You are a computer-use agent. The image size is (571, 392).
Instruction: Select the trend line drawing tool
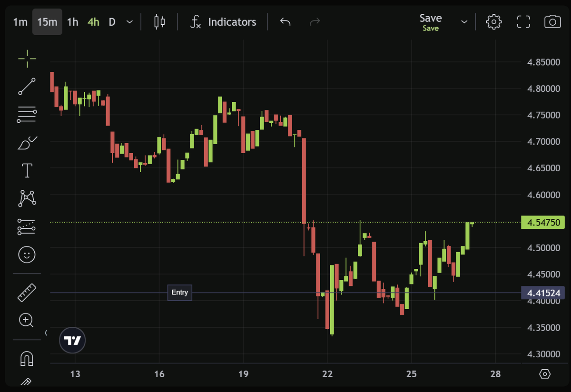(x=27, y=87)
